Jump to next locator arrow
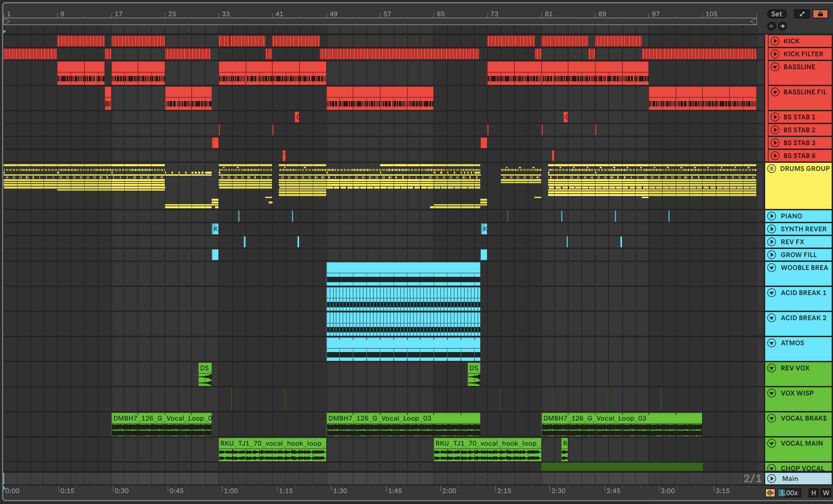The image size is (833, 504). pos(782,26)
